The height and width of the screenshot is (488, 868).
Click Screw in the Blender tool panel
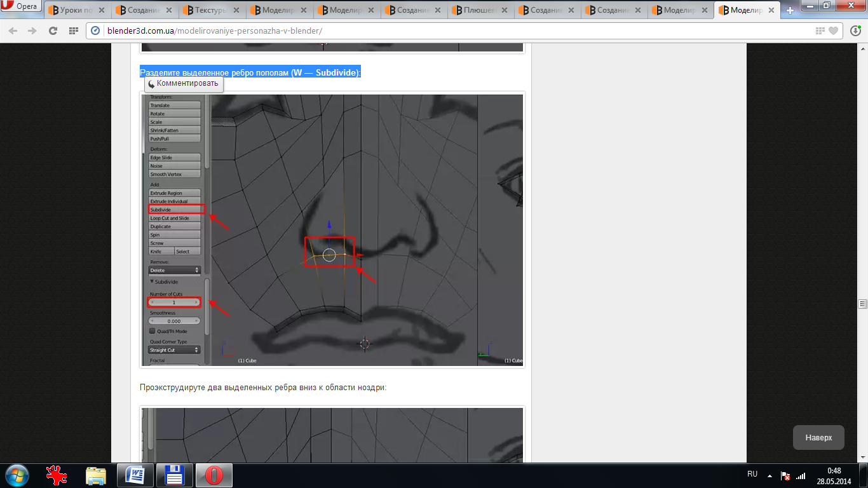coord(174,243)
